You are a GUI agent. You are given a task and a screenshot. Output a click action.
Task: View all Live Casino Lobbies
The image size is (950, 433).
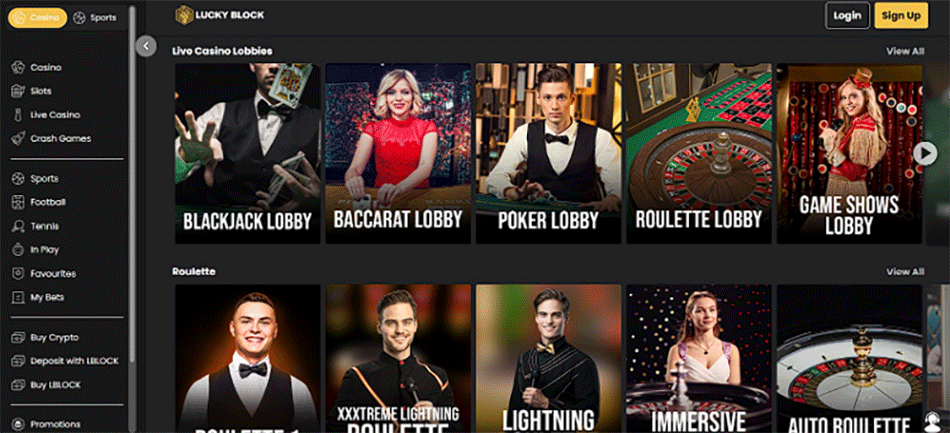pos(905,51)
